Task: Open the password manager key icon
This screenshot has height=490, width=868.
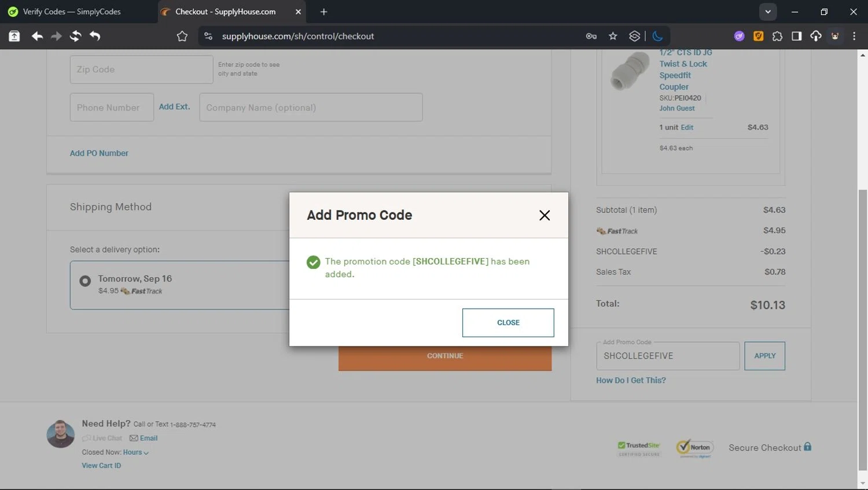Action: (591, 36)
